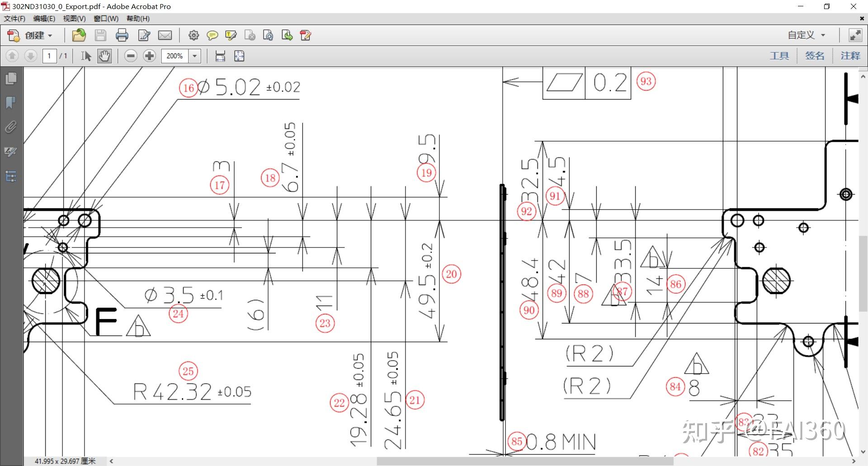Open the 注释 (Comment) pane
This screenshot has height=466, width=868.
(850, 56)
